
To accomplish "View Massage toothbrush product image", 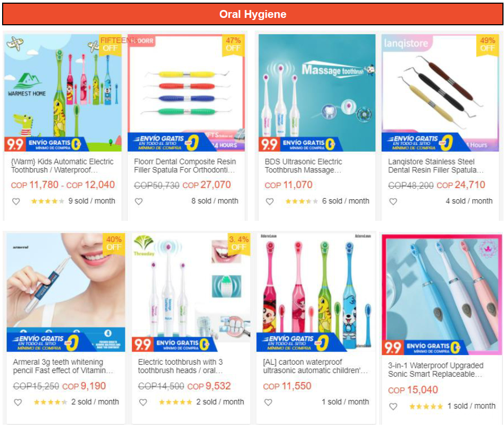I will [x=317, y=93].
